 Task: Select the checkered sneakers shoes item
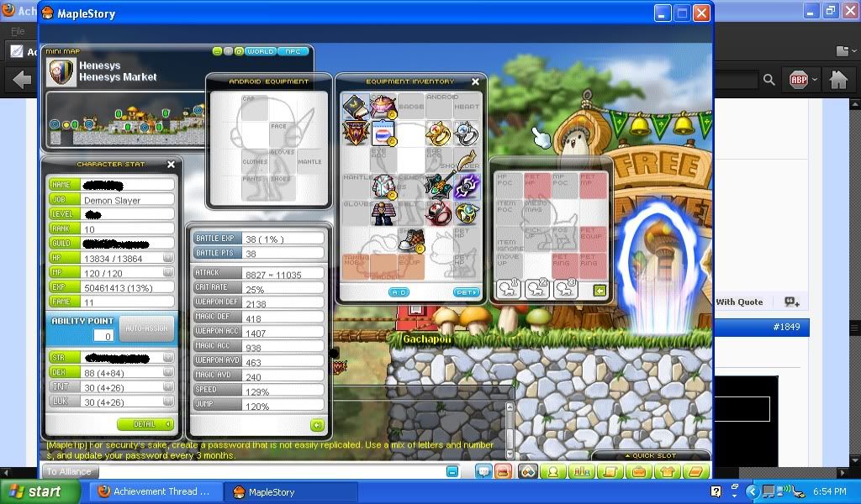coord(412,240)
